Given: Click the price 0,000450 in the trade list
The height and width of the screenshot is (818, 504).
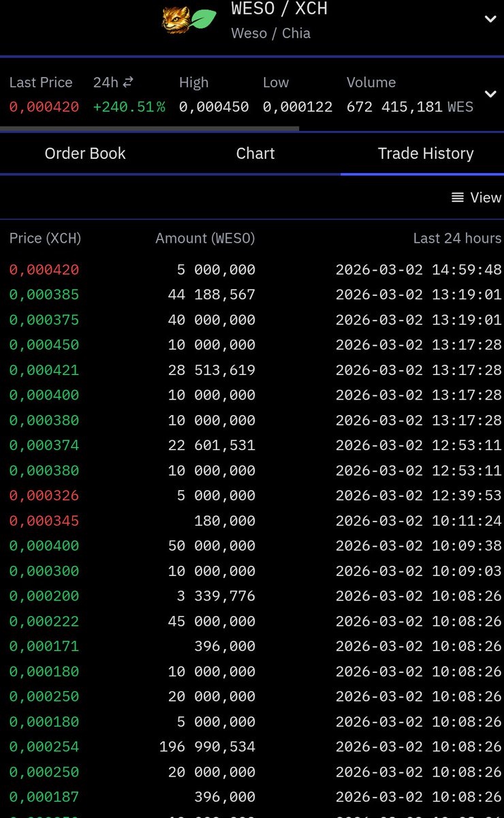Looking at the screenshot, I should pyautogui.click(x=44, y=345).
